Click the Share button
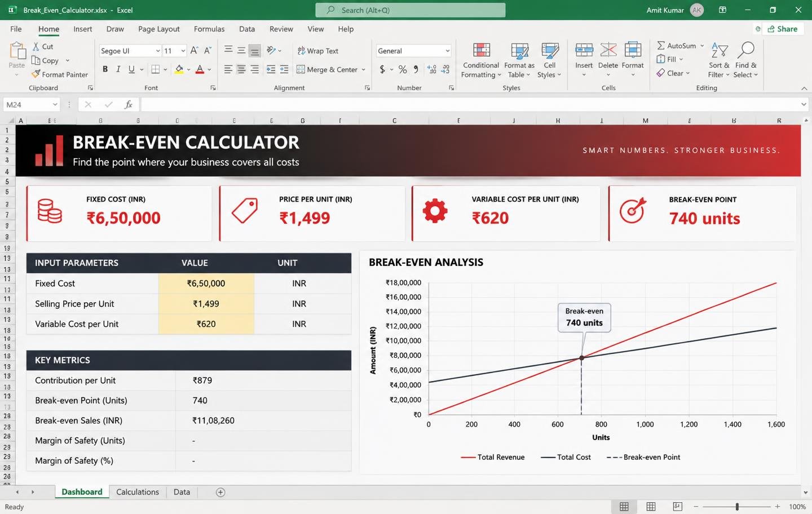The height and width of the screenshot is (514, 812). (782, 29)
